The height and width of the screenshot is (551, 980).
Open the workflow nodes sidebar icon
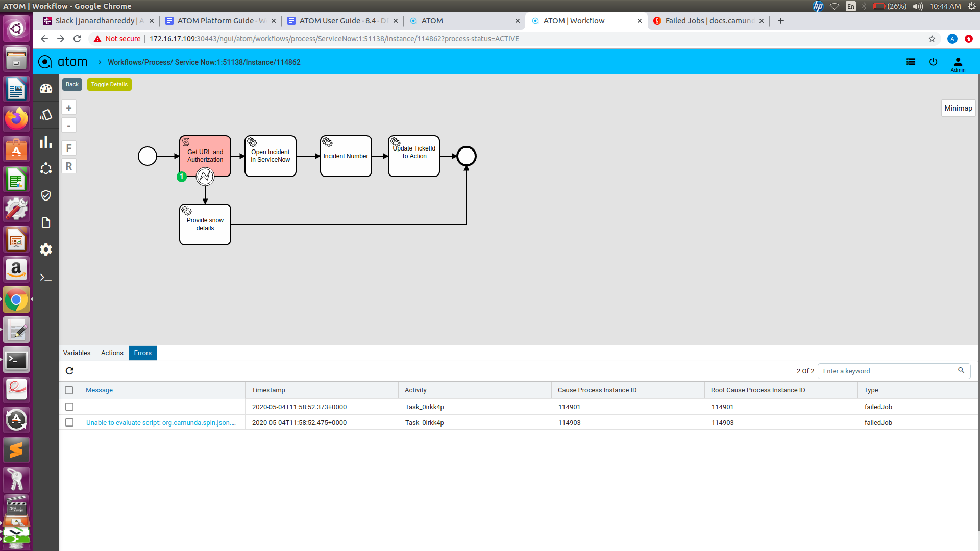point(46,168)
